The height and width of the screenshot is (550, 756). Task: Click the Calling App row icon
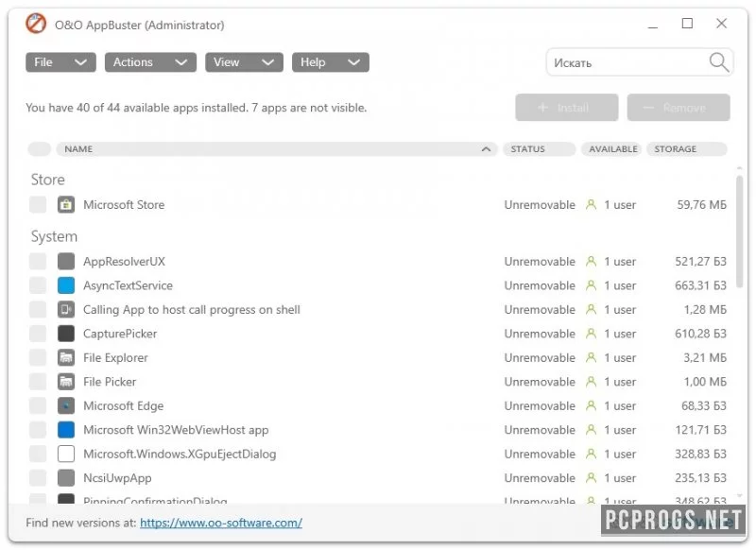(66, 309)
